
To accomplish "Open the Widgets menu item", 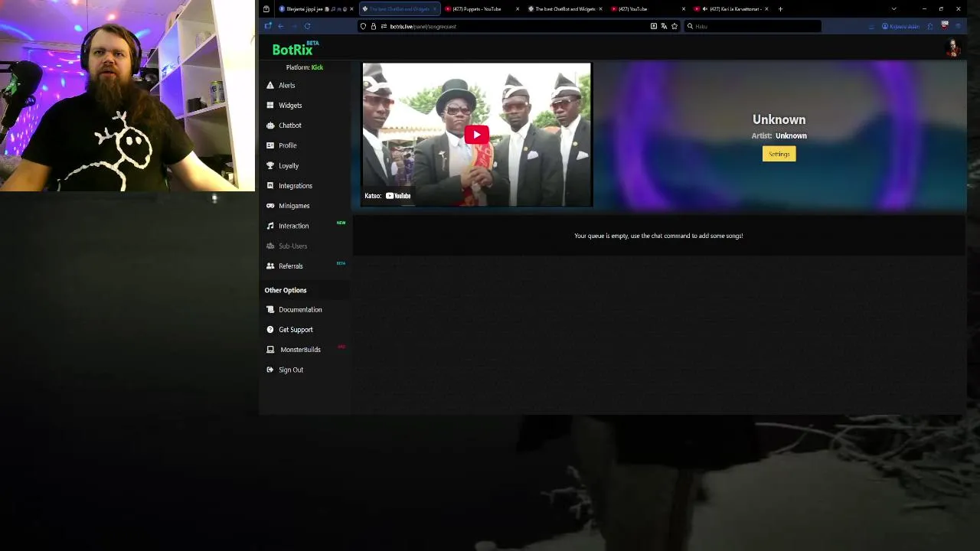I will (x=290, y=105).
